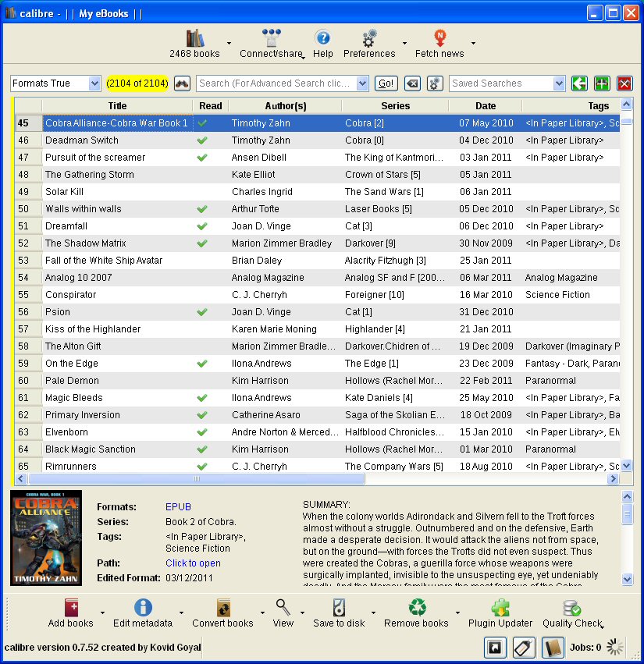Toggle Read checkmark for Deadman Switch
Viewport: 644px width, 664px height.
tap(202, 140)
